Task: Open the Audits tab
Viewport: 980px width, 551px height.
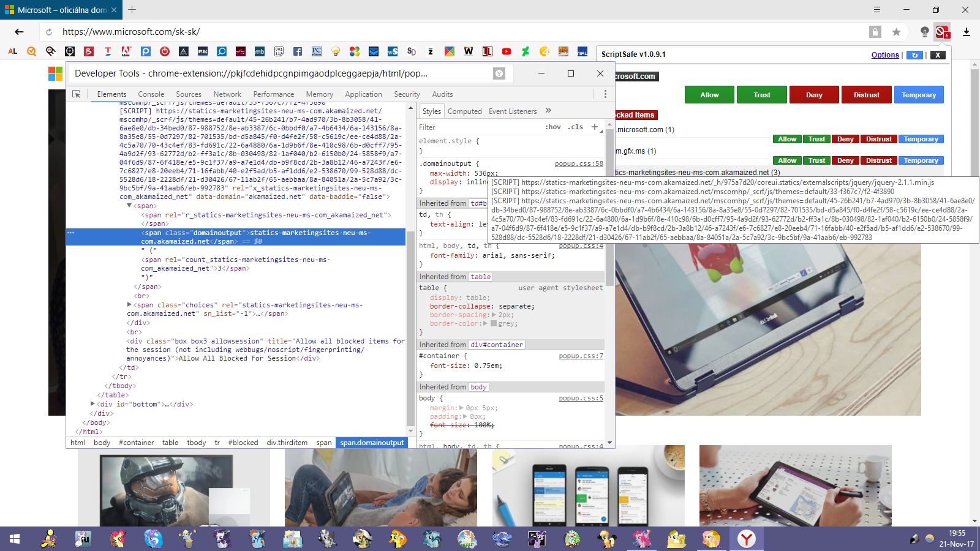Action: tap(442, 94)
